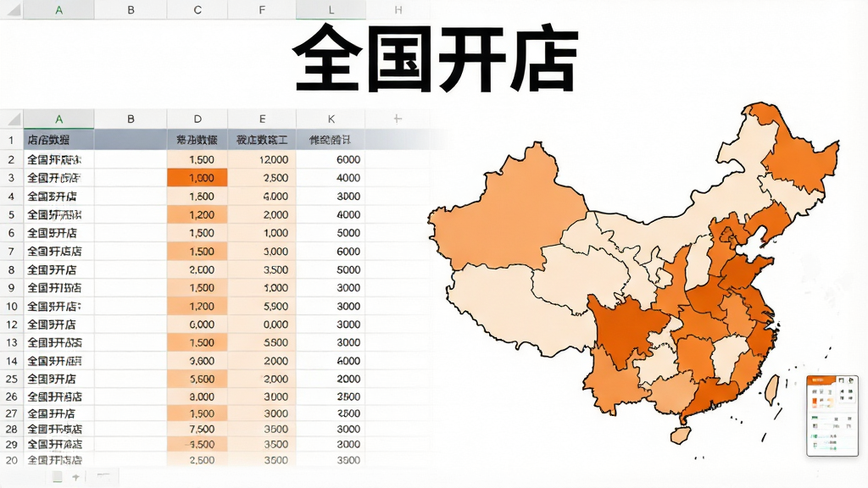Screen dimensions: 868x488
Task: Select column C header
Action: click(198, 10)
